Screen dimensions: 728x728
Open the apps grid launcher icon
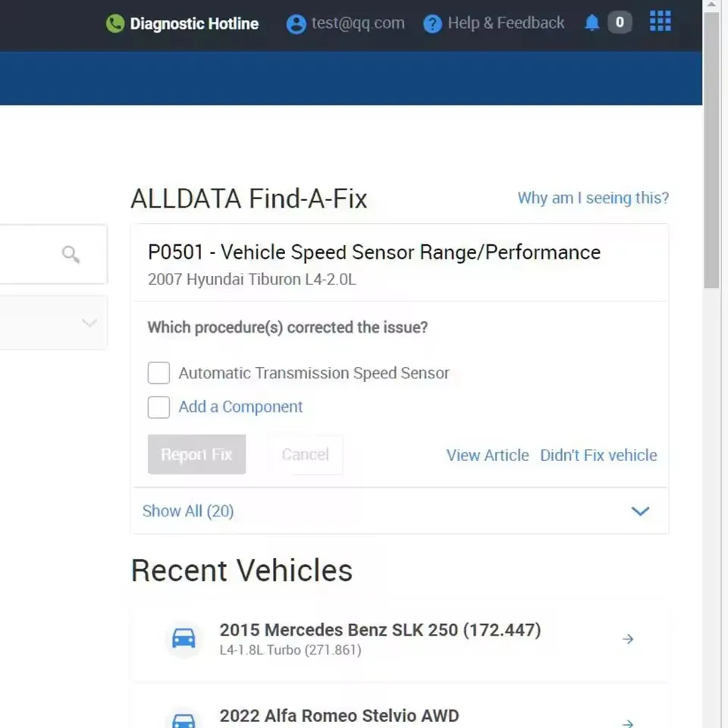click(660, 21)
